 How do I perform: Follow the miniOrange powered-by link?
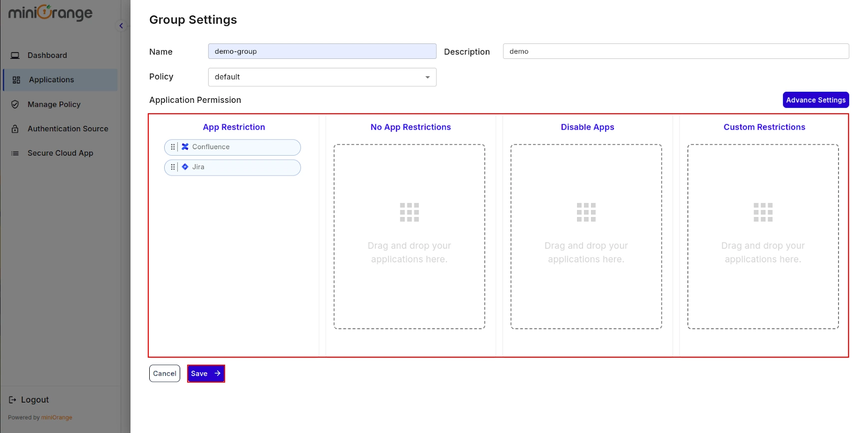[56, 418]
